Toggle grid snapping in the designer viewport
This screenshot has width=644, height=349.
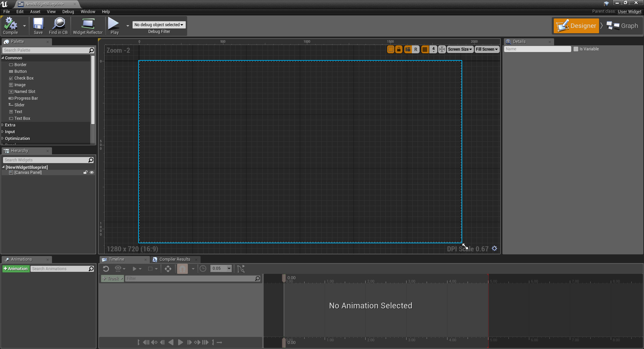coord(424,49)
